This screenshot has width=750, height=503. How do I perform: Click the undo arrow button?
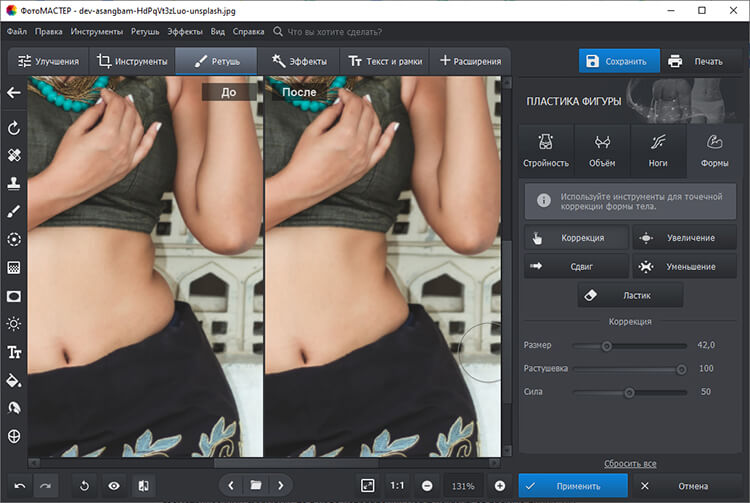19,485
